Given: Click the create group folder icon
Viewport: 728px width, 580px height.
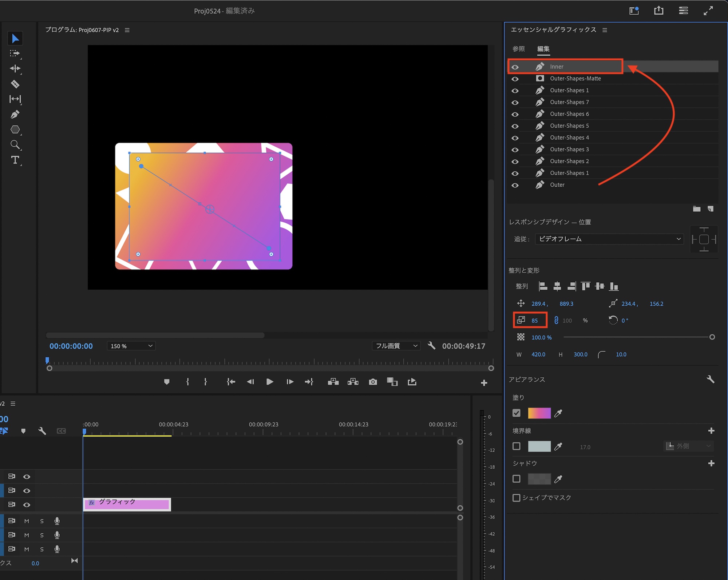Looking at the screenshot, I should 696,209.
